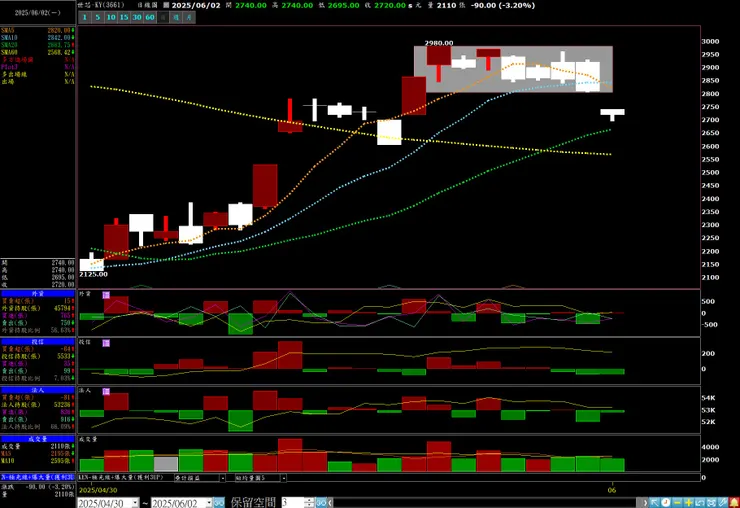Select the weekly timeframe button
The image size is (740, 508).
point(176,17)
